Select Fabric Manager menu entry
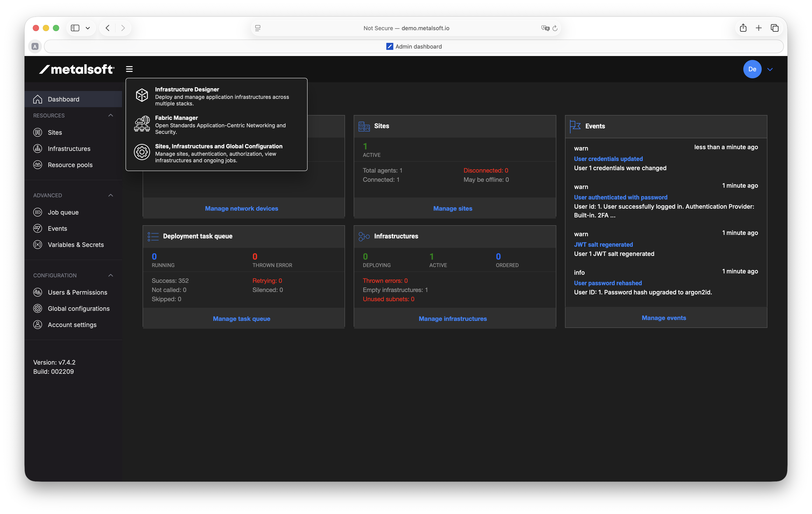The height and width of the screenshot is (514, 812). click(216, 124)
